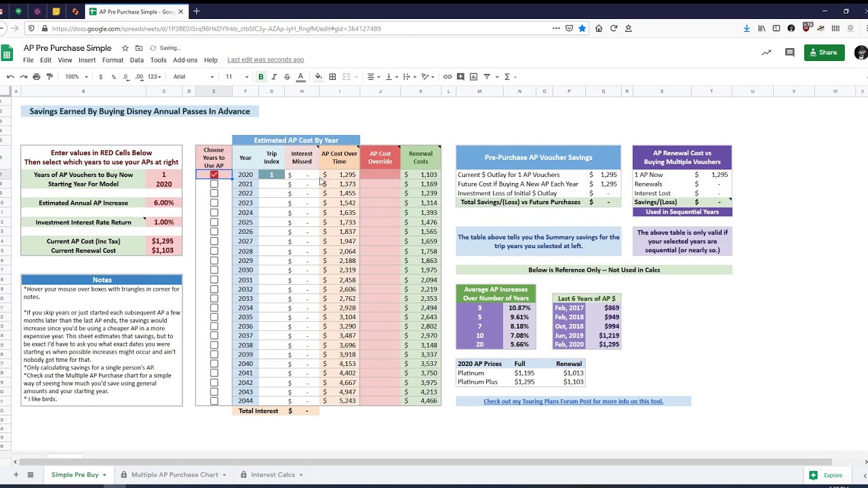Switch to Interest Calcs sheet
The width and height of the screenshot is (868, 488).
273,475
